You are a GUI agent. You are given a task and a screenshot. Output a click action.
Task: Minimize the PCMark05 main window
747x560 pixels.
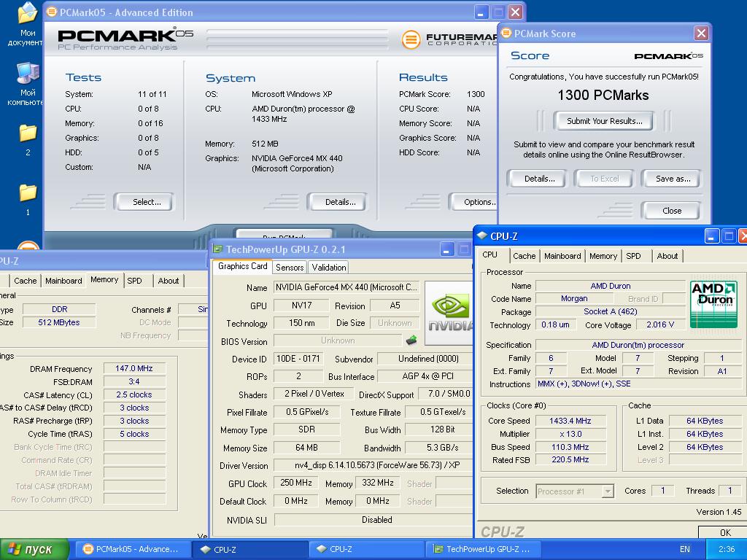[x=481, y=12]
